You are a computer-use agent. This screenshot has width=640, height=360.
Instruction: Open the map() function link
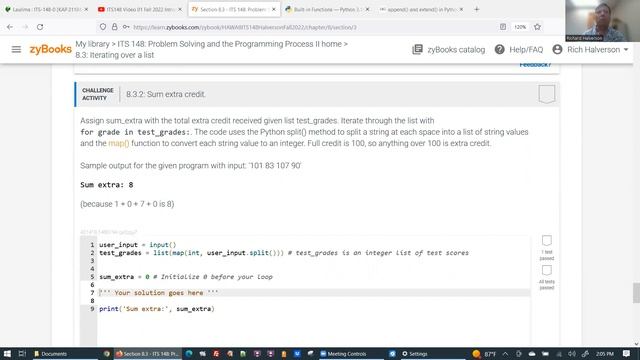point(118,143)
